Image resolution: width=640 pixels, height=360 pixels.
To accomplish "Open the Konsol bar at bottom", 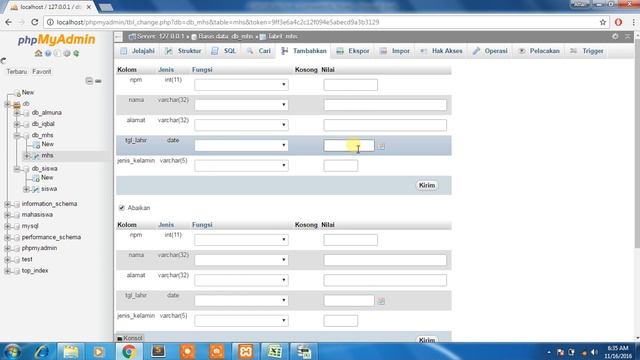I will click(x=129, y=338).
